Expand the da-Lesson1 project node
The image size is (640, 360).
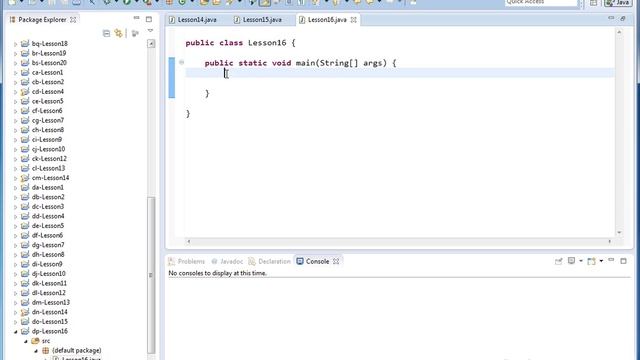[x=16, y=188]
